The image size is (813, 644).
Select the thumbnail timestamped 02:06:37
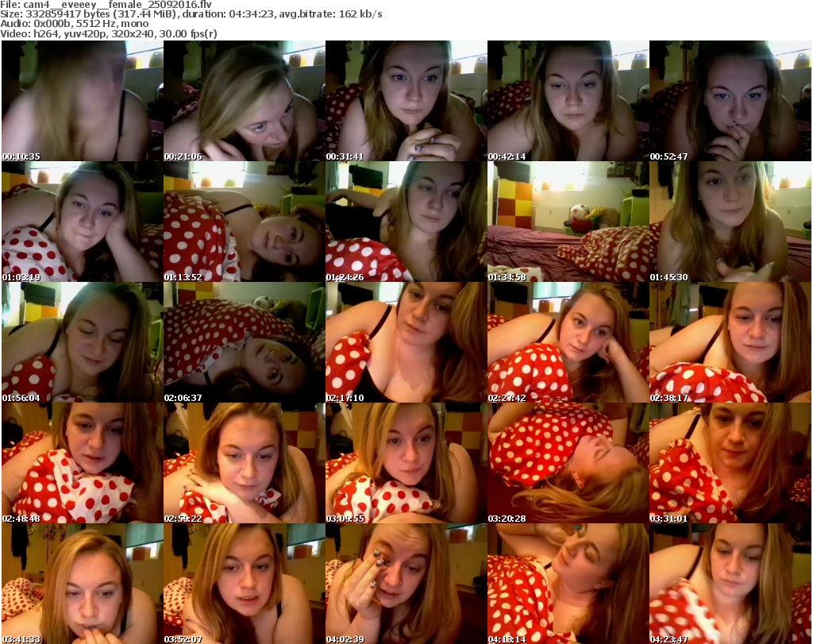pyautogui.click(x=245, y=343)
